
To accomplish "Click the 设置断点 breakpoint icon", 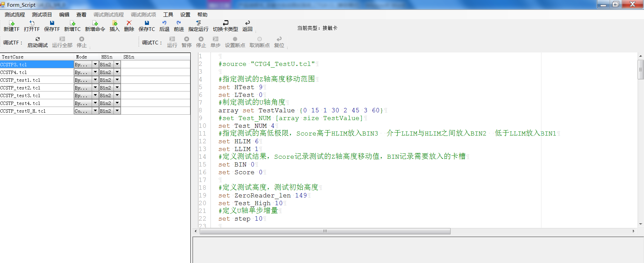I will (235, 39).
